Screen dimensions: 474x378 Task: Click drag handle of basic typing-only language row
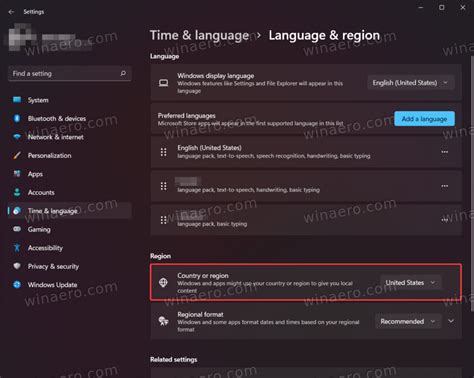(163, 220)
